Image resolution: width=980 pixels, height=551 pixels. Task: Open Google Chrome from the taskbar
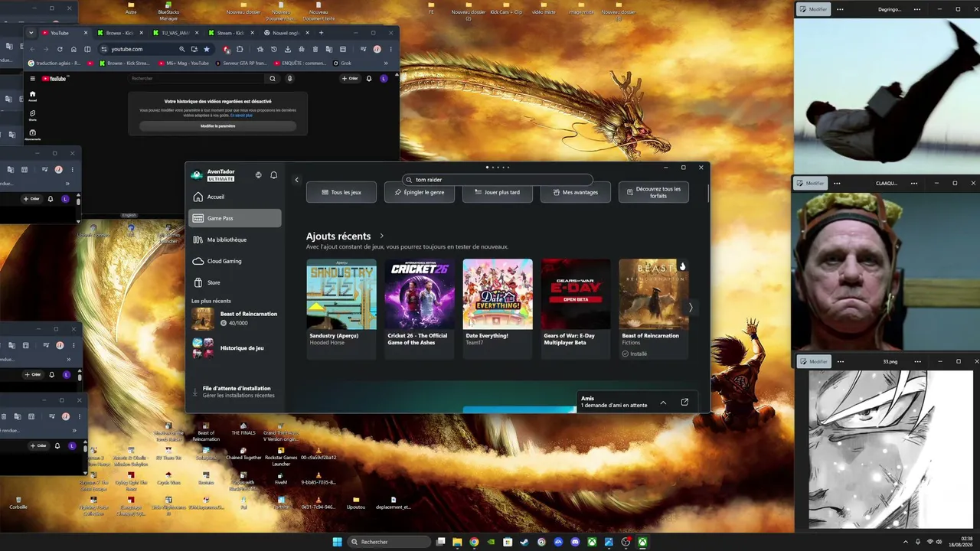coord(474,542)
